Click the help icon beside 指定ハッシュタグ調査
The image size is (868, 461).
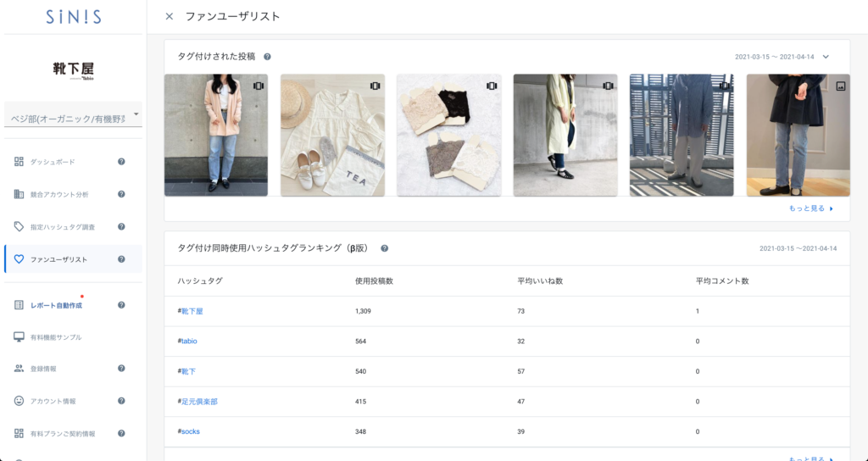tap(121, 227)
